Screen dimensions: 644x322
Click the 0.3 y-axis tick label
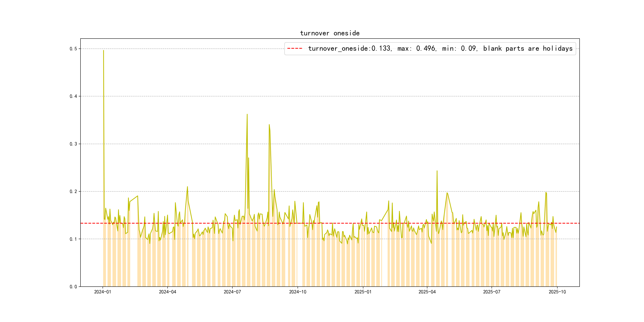[x=73, y=144]
